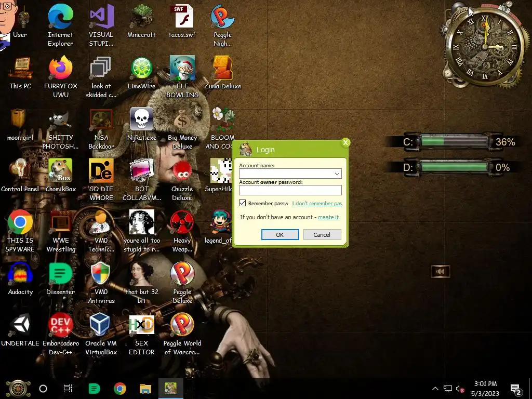
Task: Select the NSA Backdoor icon
Action: tap(101, 128)
